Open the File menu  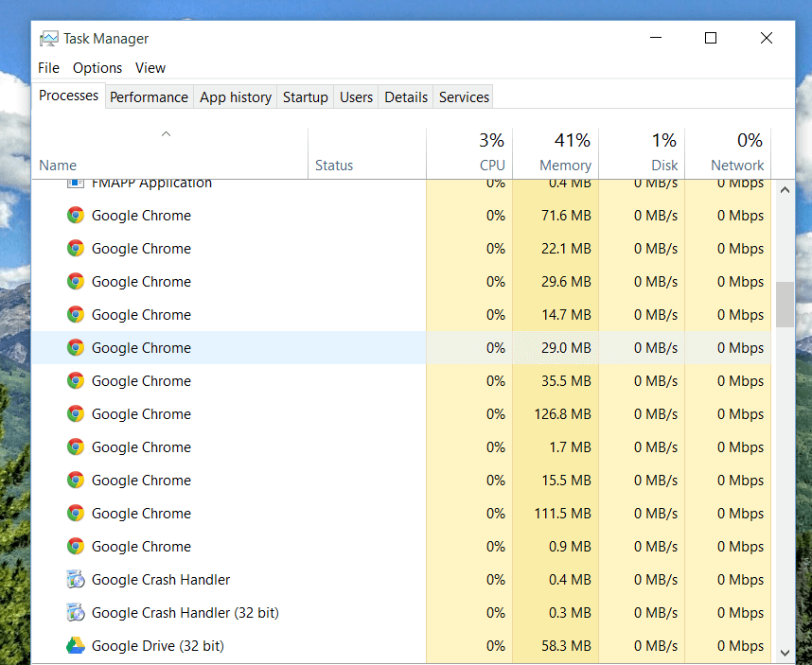click(48, 68)
